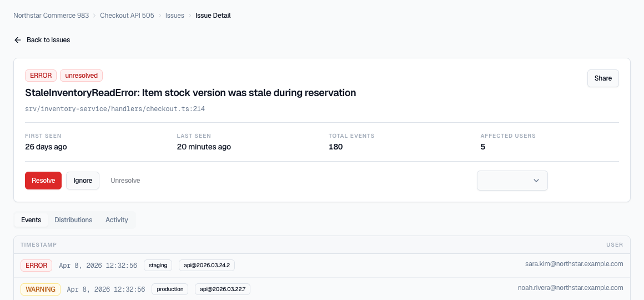
Task: Select the Events tab
Action: pos(31,220)
